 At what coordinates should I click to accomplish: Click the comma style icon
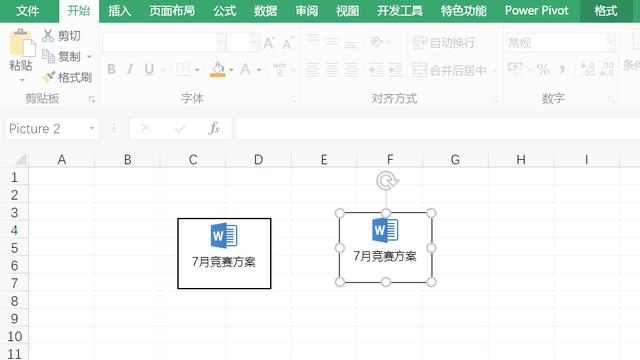[562, 69]
